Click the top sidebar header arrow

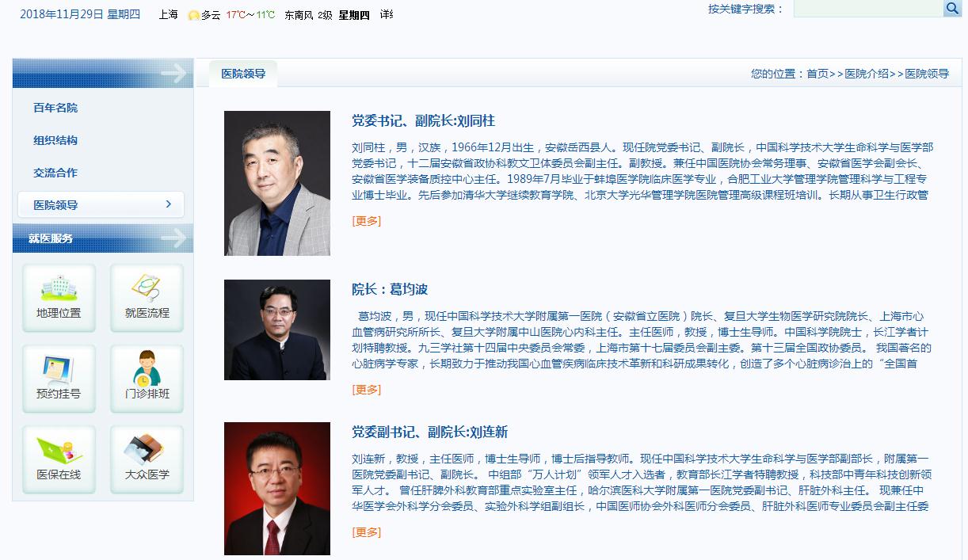pos(173,74)
